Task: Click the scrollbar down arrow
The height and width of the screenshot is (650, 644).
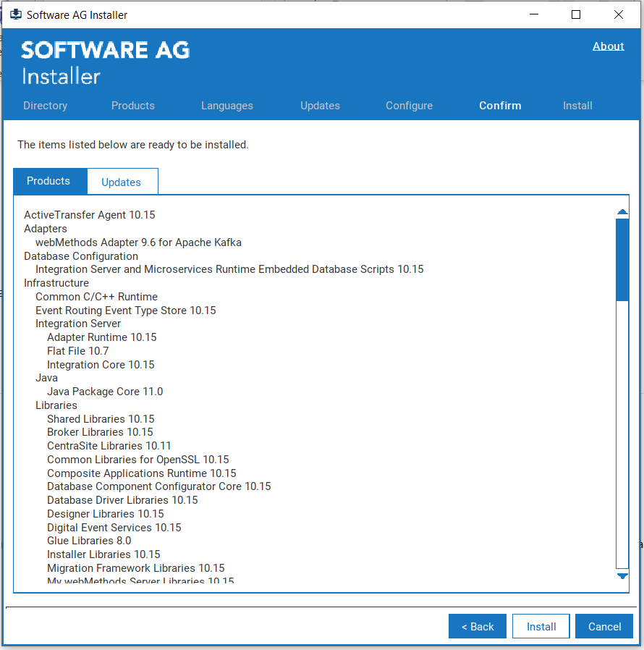Action: pyautogui.click(x=622, y=575)
